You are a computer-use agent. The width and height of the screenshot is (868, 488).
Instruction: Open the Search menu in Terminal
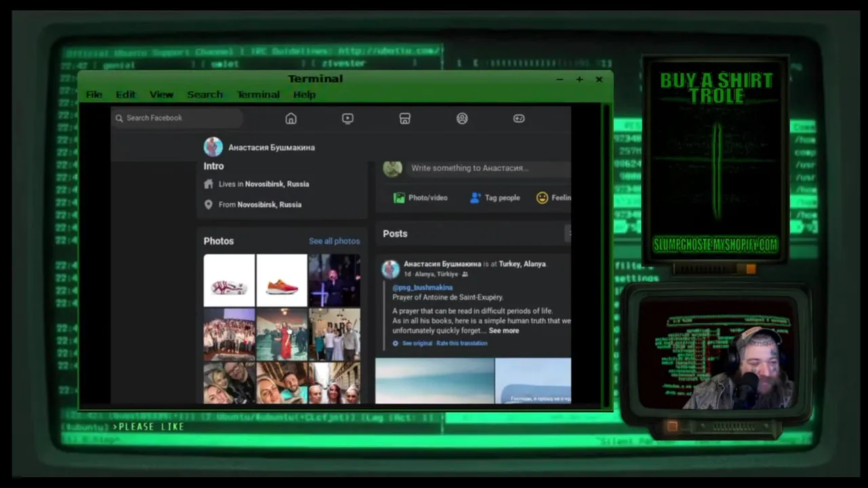(205, 95)
